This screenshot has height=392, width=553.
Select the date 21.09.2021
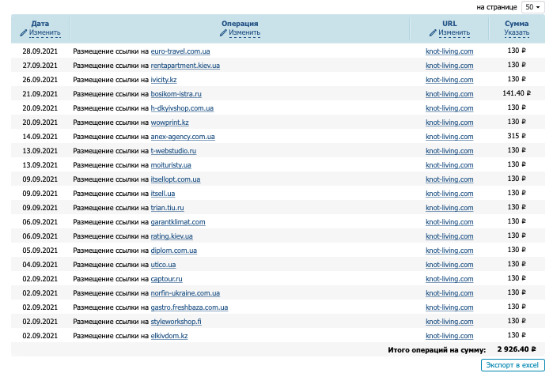click(x=40, y=94)
